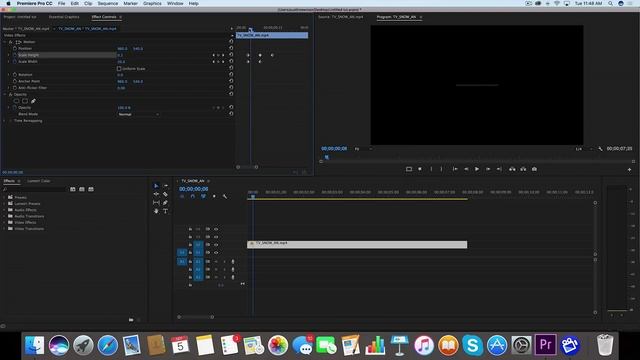Screen dimensions: 640x360
Task: Go to In point in Program monitor
Action: tap(455, 169)
